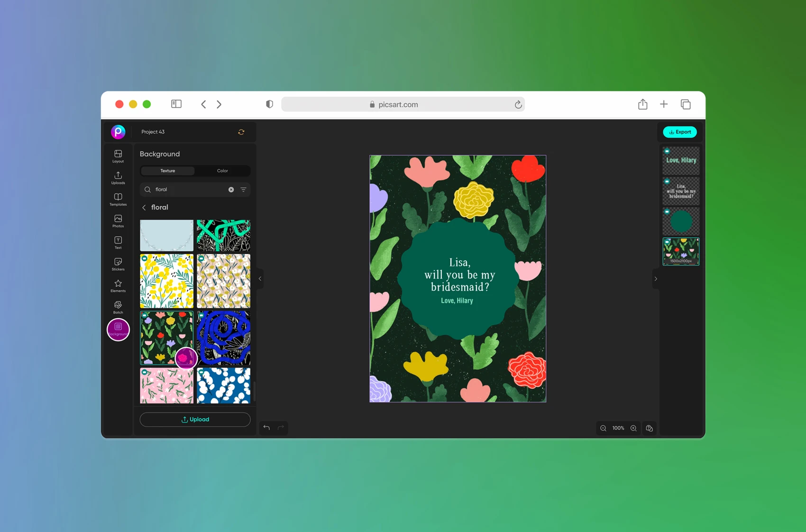Screen dimensions: 806x532
Task: Open the search filter options
Action: (x=243, y=189)
